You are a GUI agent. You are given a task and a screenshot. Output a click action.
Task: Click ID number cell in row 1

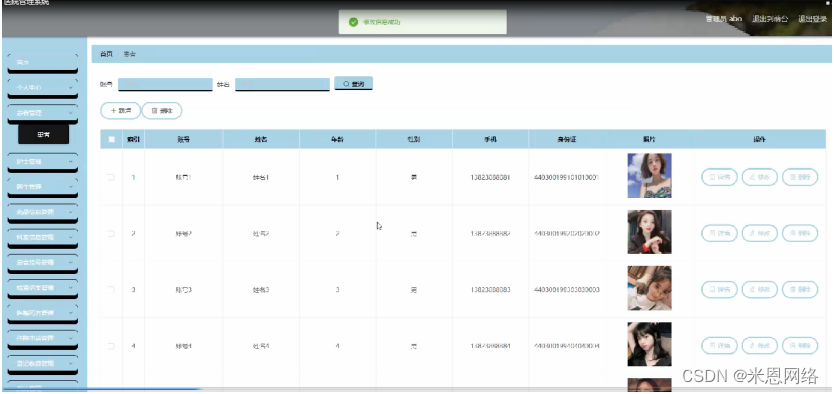(566, 178)
